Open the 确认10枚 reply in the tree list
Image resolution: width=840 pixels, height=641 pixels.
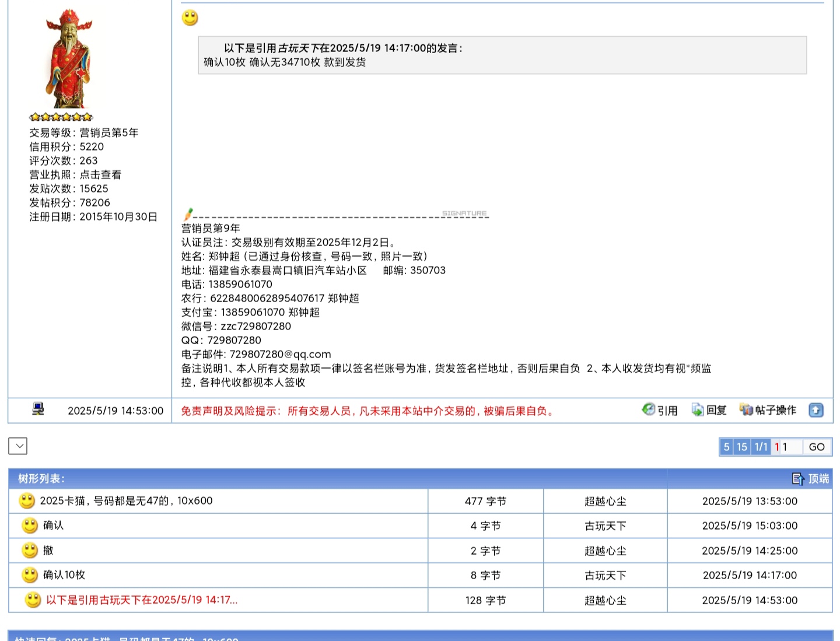click(x=64, y=575)
